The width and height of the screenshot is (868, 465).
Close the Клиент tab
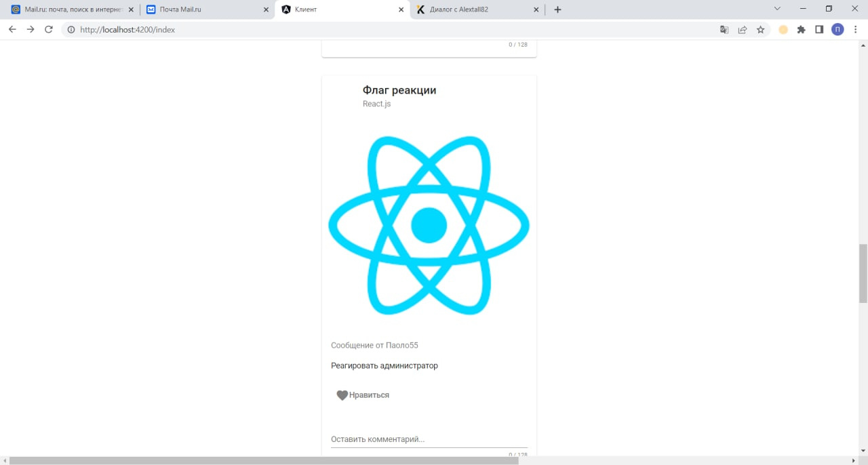click(401, 9)
